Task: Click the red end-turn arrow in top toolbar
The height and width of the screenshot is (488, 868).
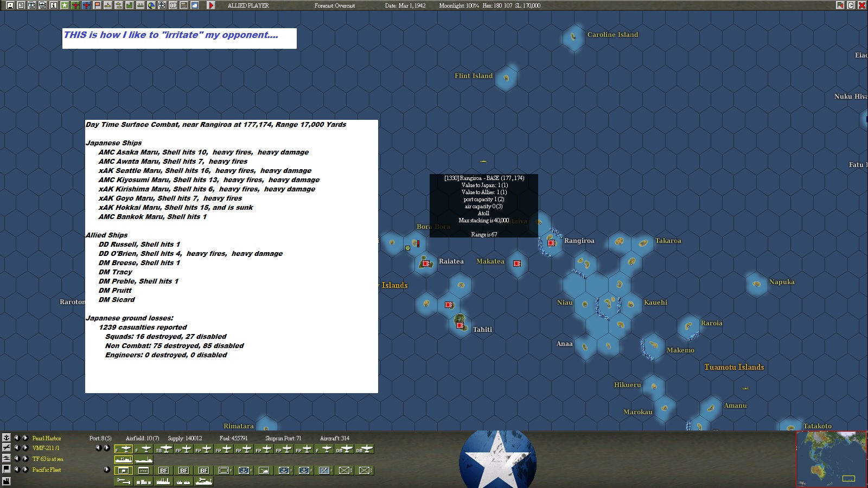Action: coord(211,5)
